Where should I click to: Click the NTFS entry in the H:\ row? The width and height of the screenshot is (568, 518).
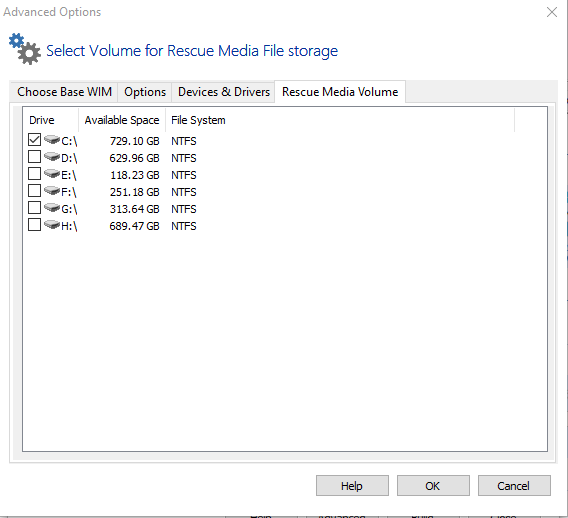pyautogui.click(x=184, y=226)
